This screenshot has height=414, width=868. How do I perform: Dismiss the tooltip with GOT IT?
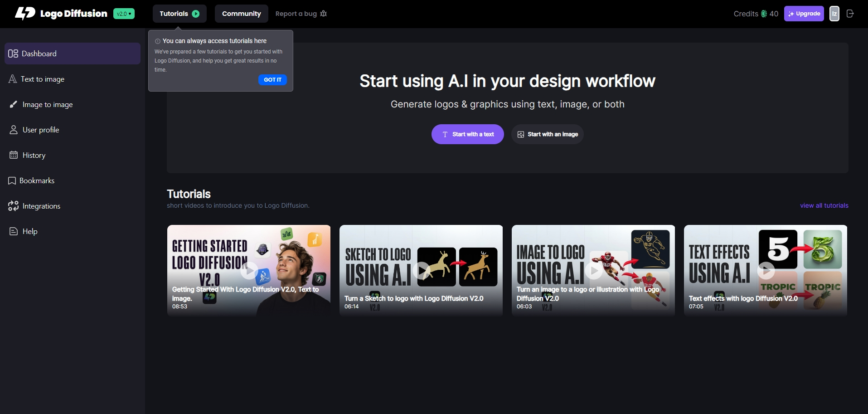(272, 80)
